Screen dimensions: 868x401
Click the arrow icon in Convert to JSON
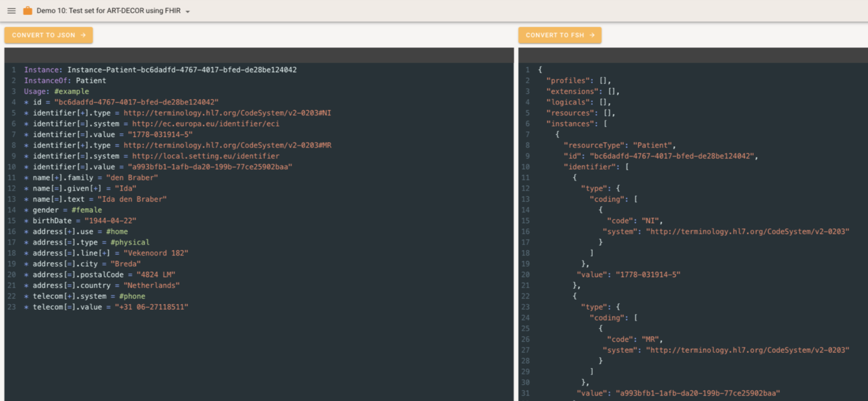[x=83, y=35]
